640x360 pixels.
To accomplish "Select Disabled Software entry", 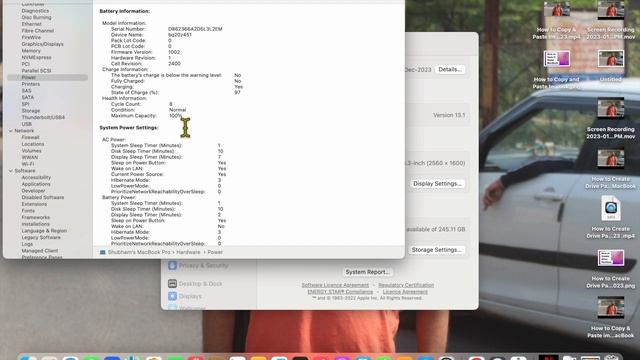I will tap(43, 197).
